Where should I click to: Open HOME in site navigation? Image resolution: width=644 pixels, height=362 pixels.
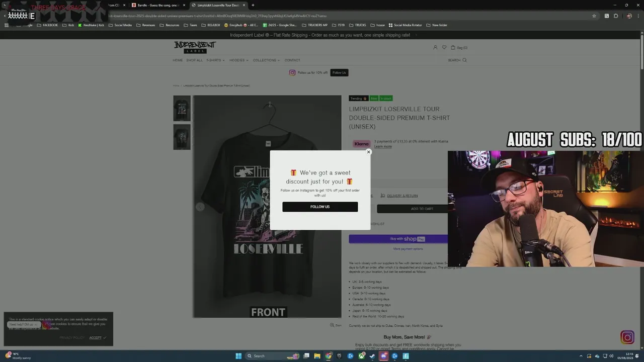(x=178, y=60)
